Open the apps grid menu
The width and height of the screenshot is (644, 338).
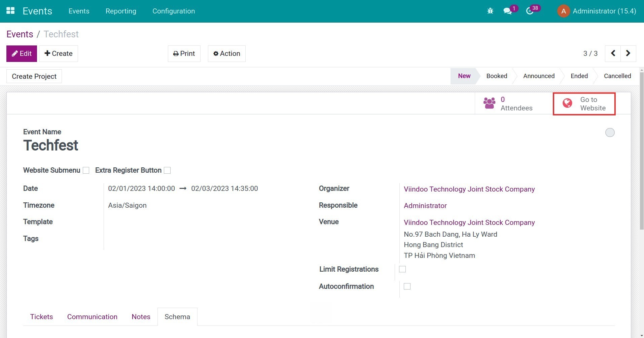click(10, 11)
